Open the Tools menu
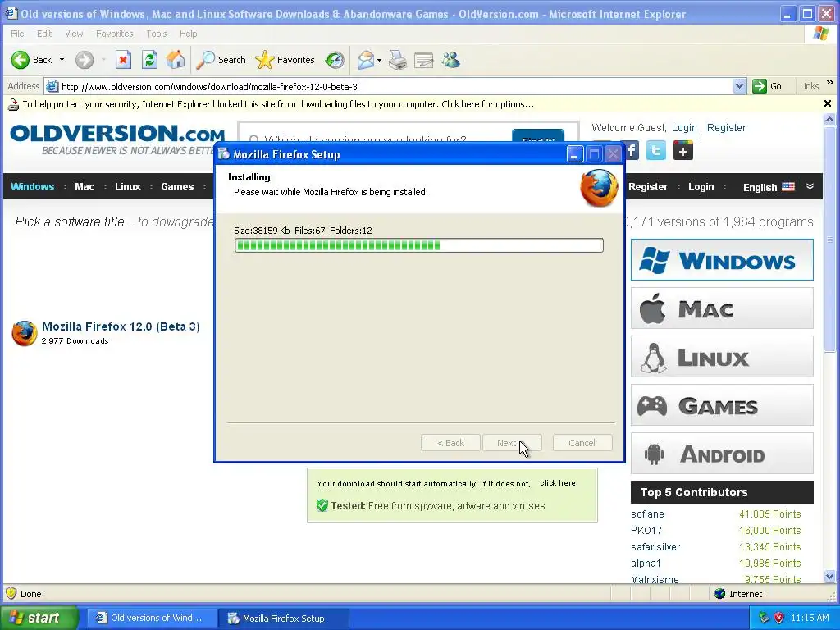This screenshot has width=840, height=630. (x=157, y=34)
